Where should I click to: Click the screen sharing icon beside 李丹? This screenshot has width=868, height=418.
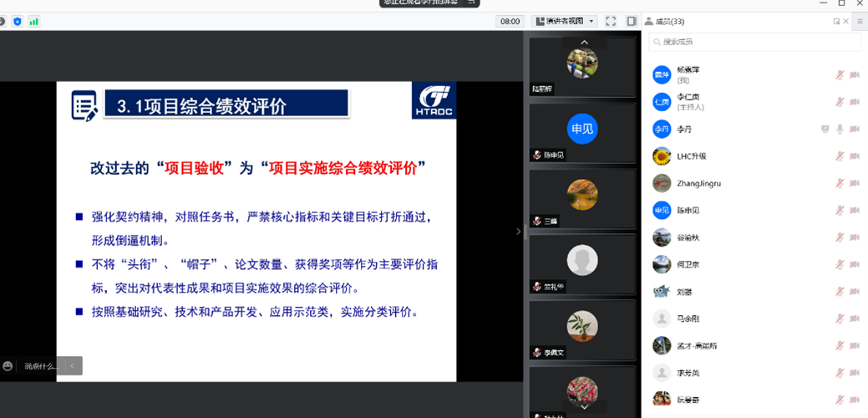[x=825, y=130]
